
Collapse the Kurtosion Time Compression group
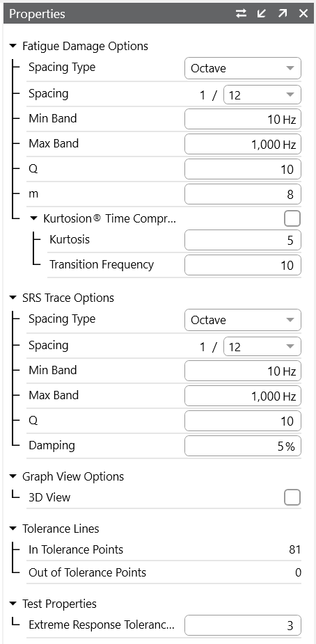coord(34,218)
